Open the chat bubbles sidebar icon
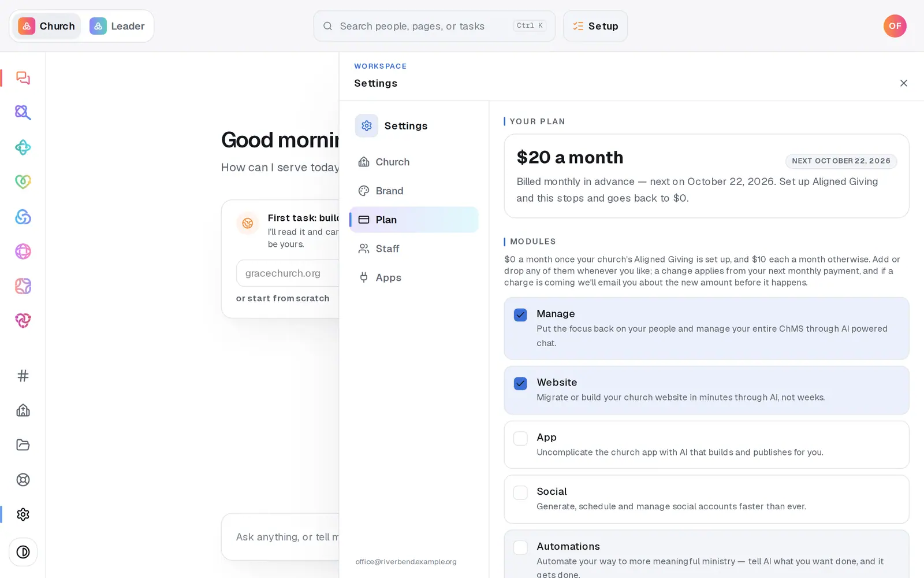 pyautogui.click(x=23, y=78)
